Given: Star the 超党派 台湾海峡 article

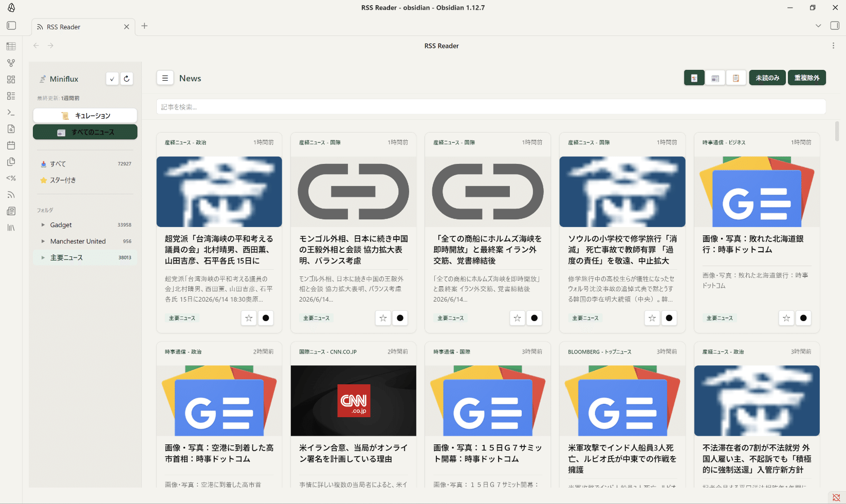Looking at the screenshot, I should [x=249, y=318].
